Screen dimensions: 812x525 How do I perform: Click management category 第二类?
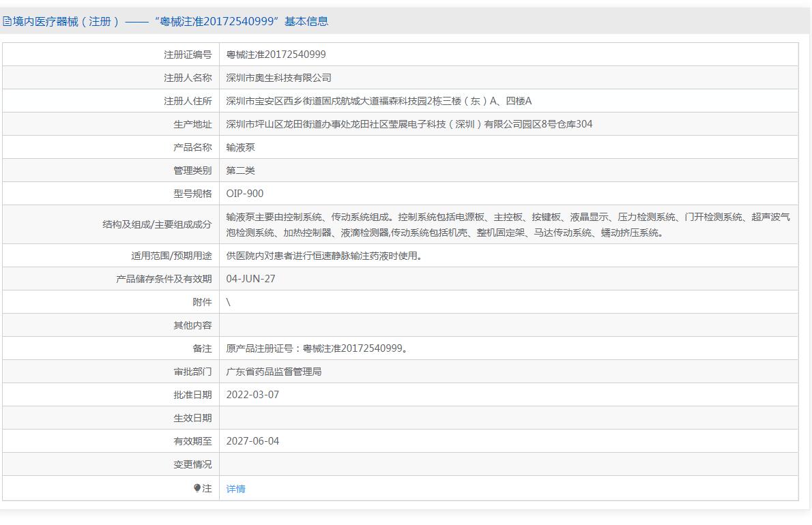click(x=240, y=170)
